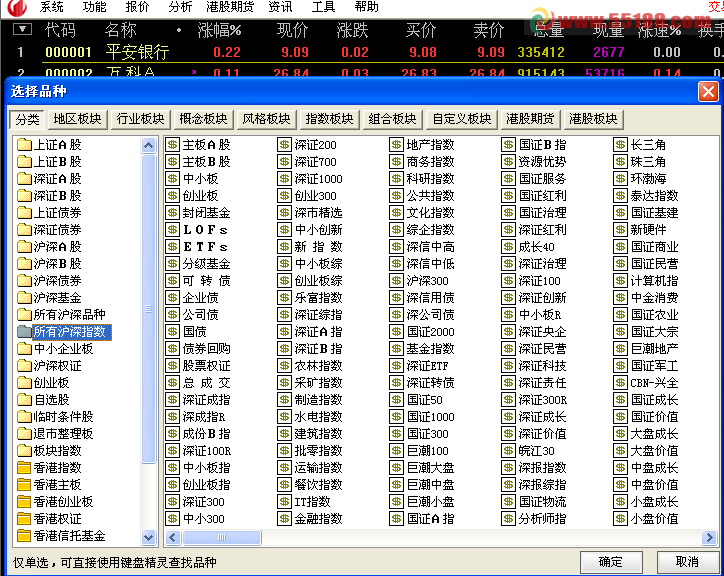Select 香港创业板 tree item

coord(63,502)
